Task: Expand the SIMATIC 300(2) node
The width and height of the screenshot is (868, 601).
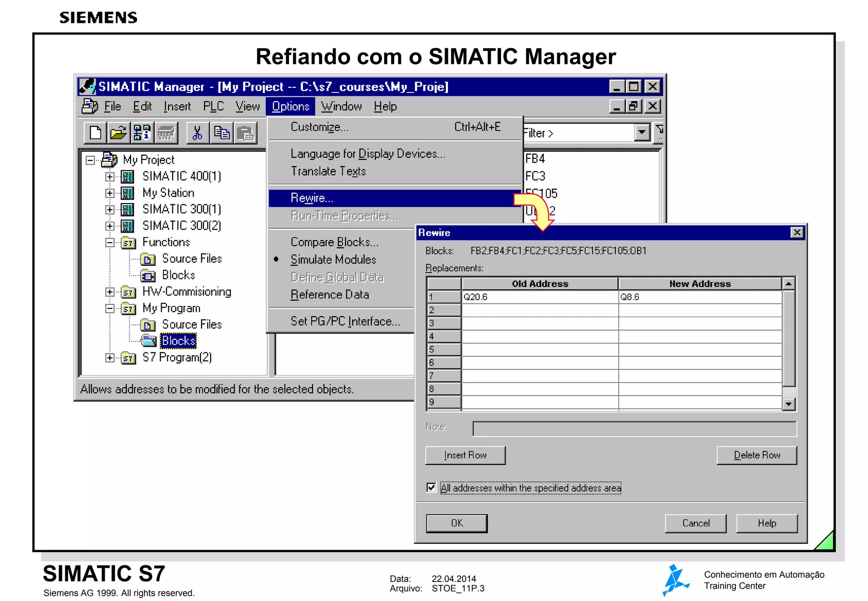Action: pyautogui.click(x=110, y=226)
